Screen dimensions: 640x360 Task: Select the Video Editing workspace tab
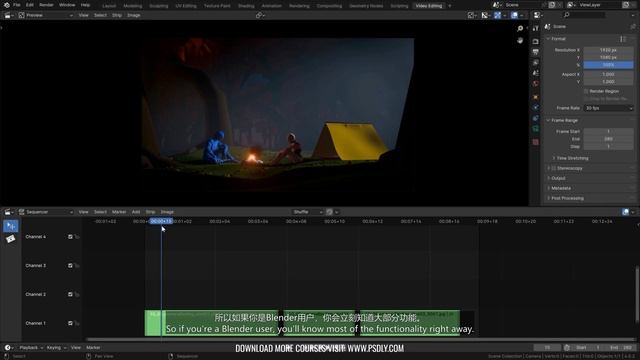[x=429, y=6]
